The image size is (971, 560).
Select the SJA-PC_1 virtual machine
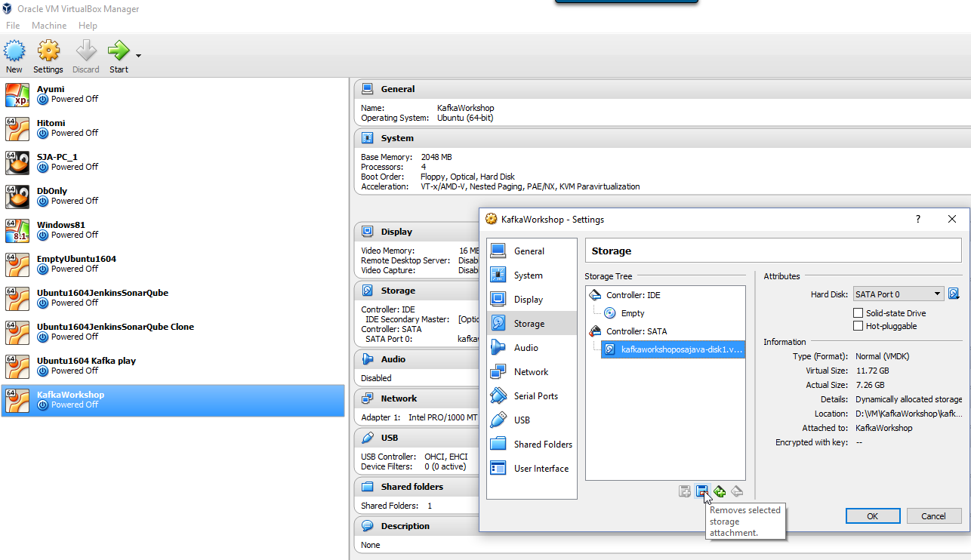tap(173, 162)
